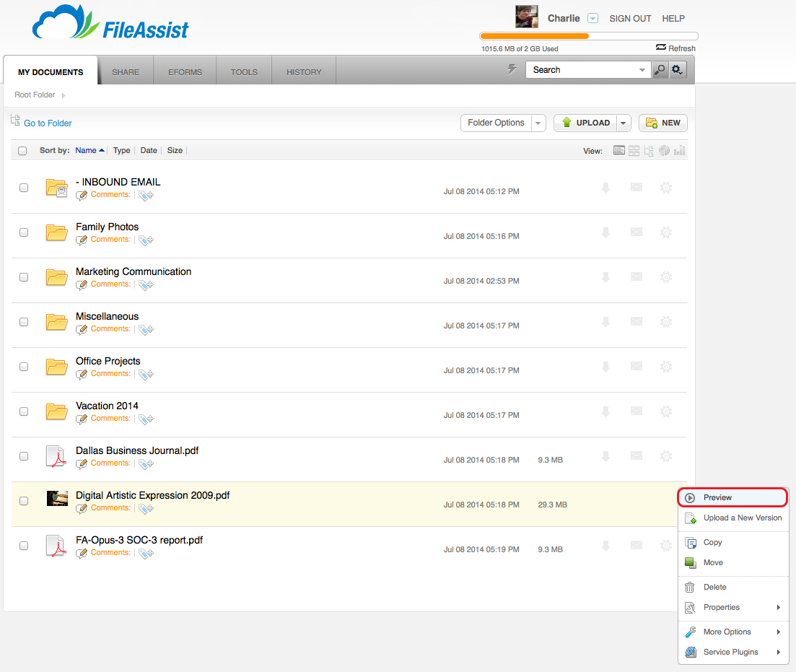Download the INBOUND EMAIL folder

tap(605, 188)
